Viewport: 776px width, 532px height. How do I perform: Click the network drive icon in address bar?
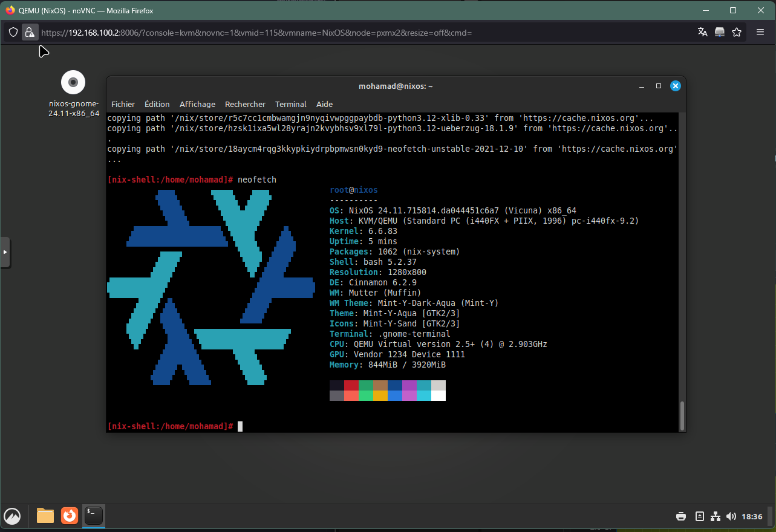point(719,32)
